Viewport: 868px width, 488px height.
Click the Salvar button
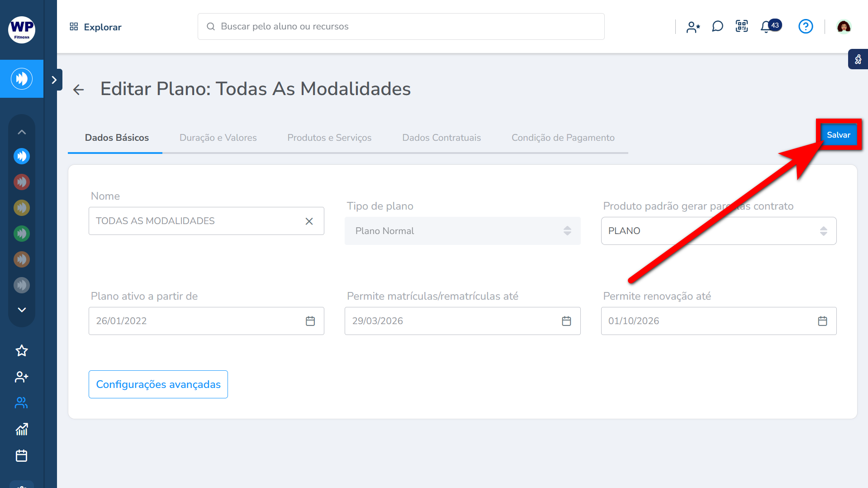tap(838, 135)
